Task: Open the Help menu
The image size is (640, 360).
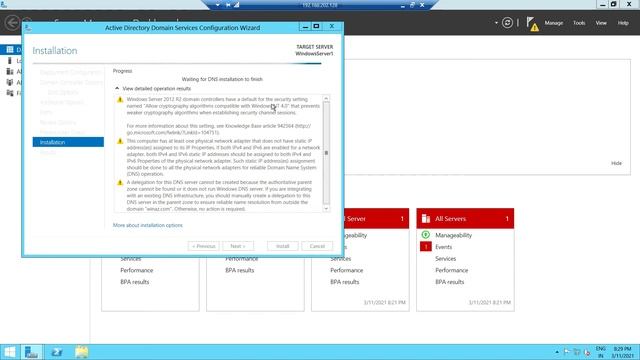Action: click(623, 23)
